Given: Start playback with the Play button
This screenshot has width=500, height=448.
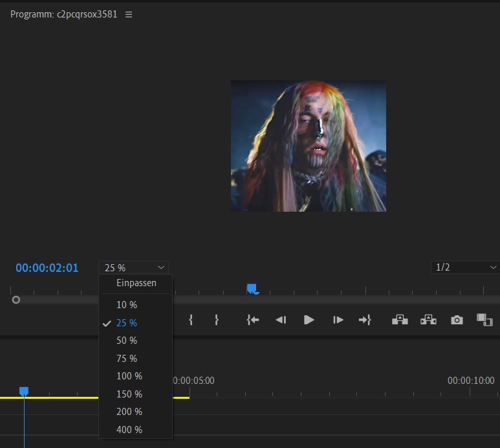Looking at the screenshot, I should 309,320.
